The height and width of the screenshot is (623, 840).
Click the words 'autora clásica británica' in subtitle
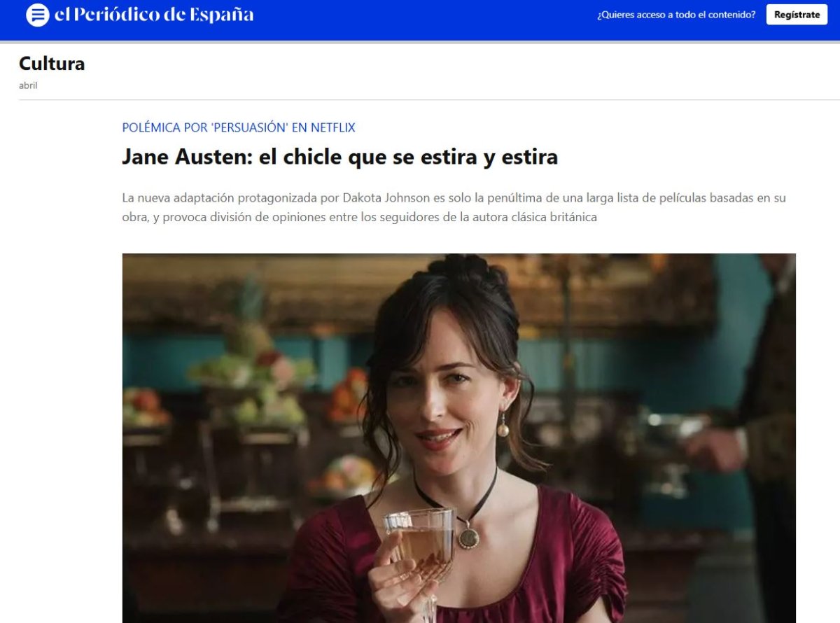[x=537, y=217]
